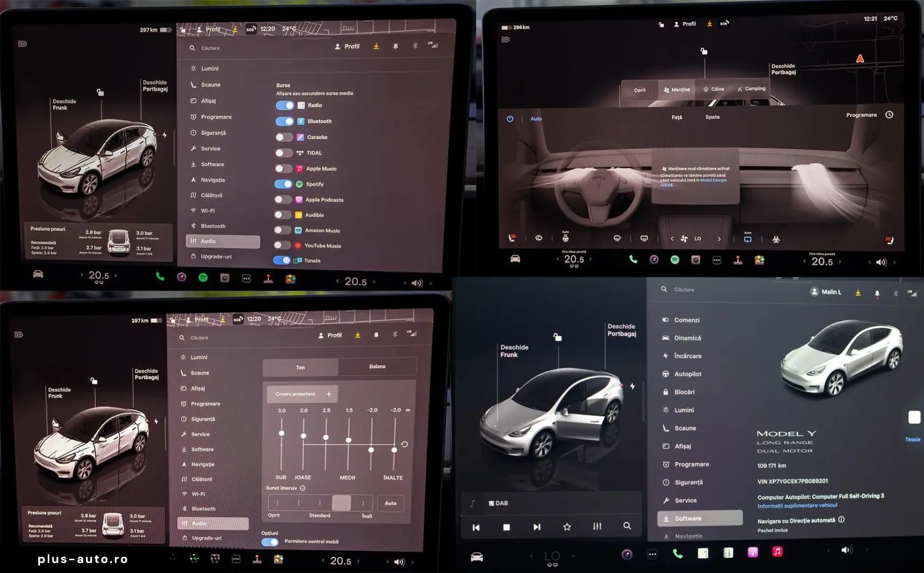Turn off the Spotify source switch

(284, 184)
